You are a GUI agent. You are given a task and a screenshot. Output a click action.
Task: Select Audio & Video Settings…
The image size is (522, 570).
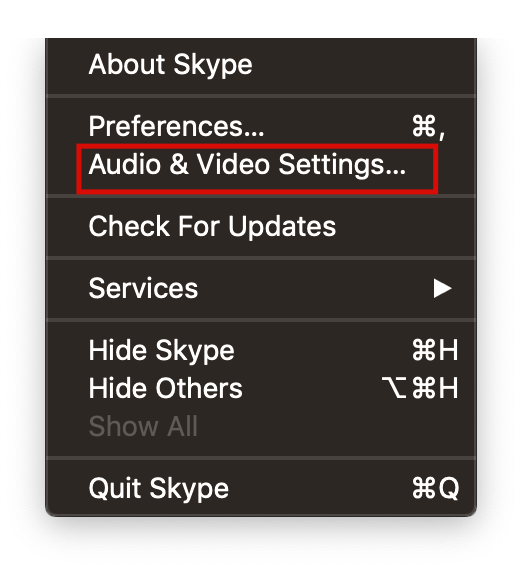tap(261, 164)
